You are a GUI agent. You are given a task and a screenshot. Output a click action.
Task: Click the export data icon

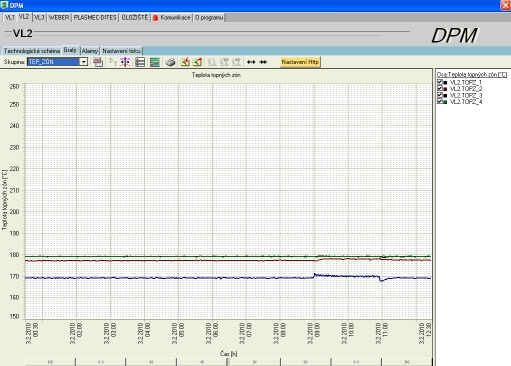click(x=198, y=62)
